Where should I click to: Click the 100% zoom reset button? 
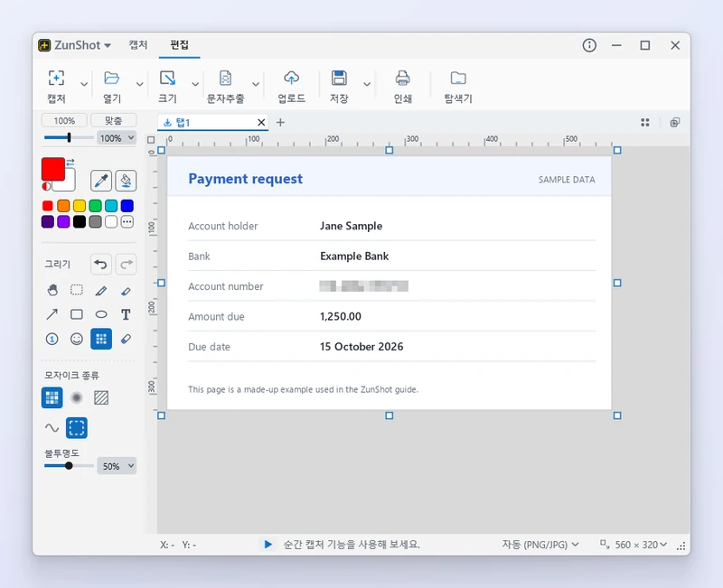(x=64, y=120)
